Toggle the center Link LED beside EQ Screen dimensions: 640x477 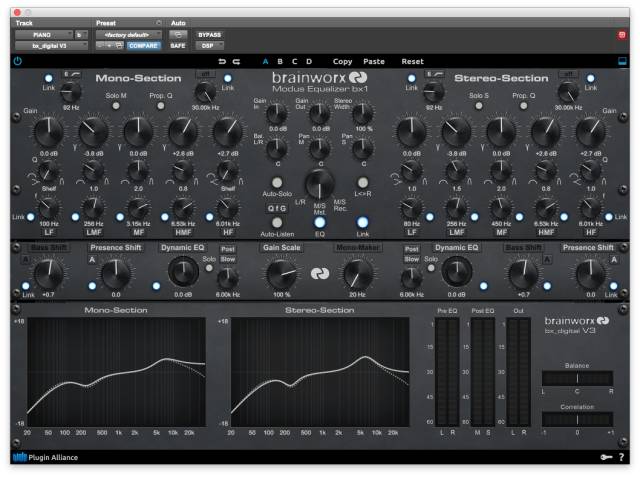(x=362, y=222)
